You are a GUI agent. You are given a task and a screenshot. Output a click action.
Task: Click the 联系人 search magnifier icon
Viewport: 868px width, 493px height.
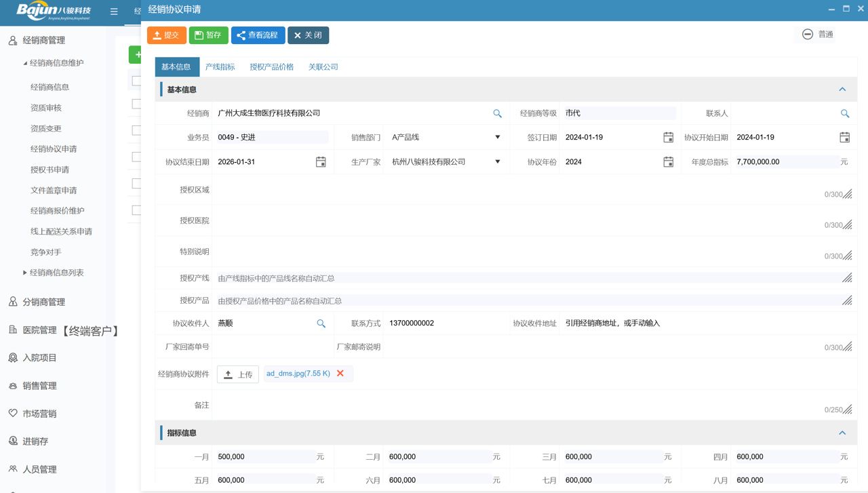[x=845, y=114]
